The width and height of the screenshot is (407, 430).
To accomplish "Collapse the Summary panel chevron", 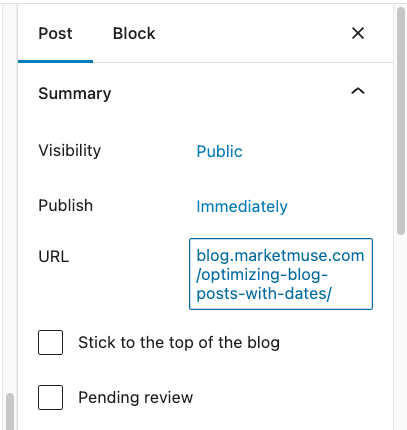I will point(358,91).
